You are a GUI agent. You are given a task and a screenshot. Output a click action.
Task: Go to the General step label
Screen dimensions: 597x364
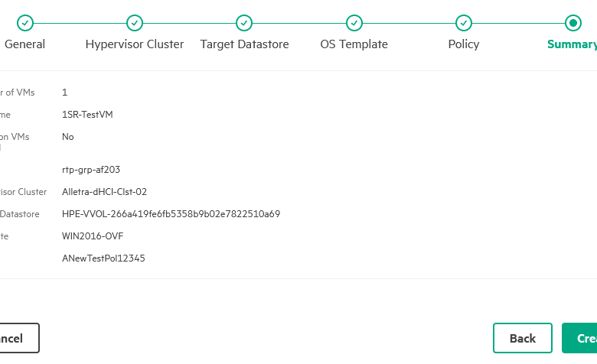click(x=24, y=44)
